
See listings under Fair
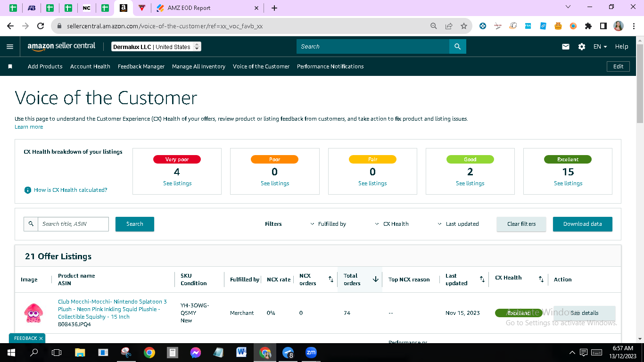(x=372, y=183)
